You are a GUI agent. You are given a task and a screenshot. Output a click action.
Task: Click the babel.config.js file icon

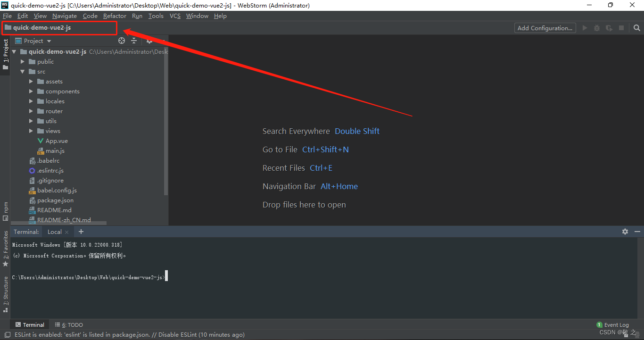click(32, 191)
